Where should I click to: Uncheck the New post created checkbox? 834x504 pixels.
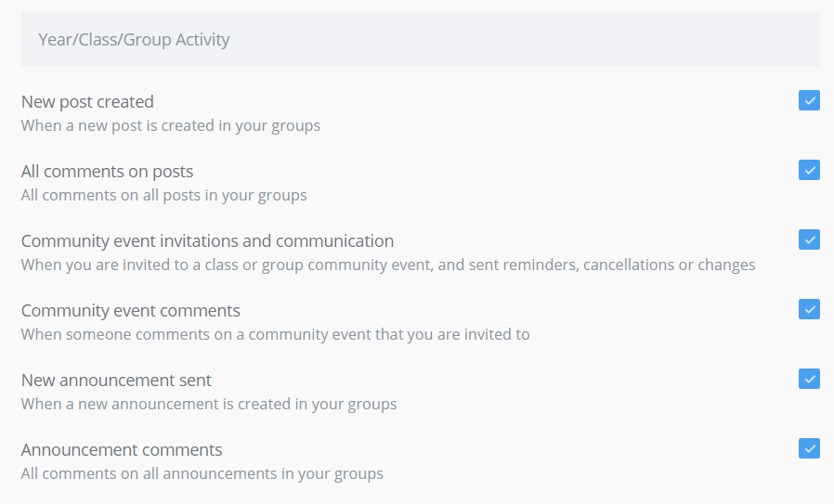(x=809, y=100)
